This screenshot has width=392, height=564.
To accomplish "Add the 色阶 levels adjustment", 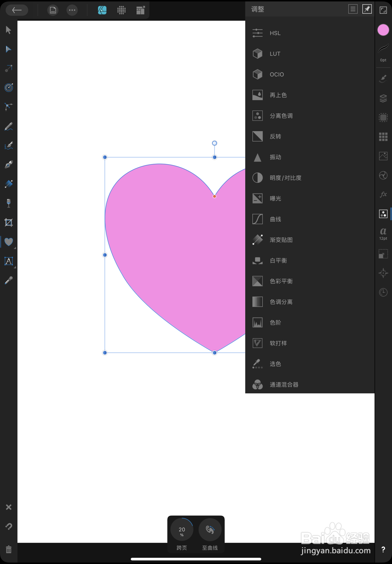I will point(310,322).
